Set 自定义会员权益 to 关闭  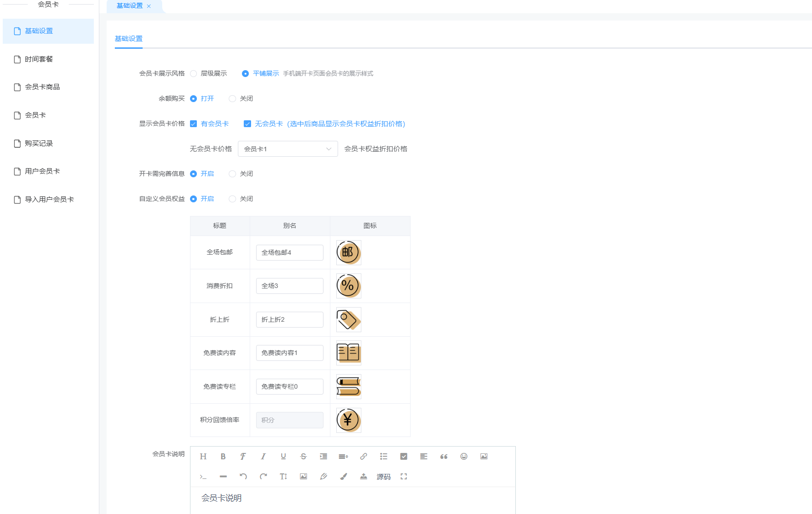232,199
